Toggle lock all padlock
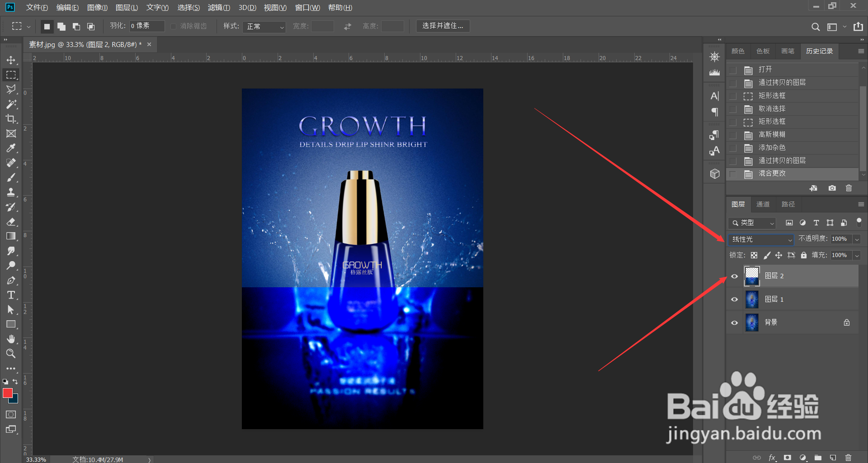 pos(803,255)
